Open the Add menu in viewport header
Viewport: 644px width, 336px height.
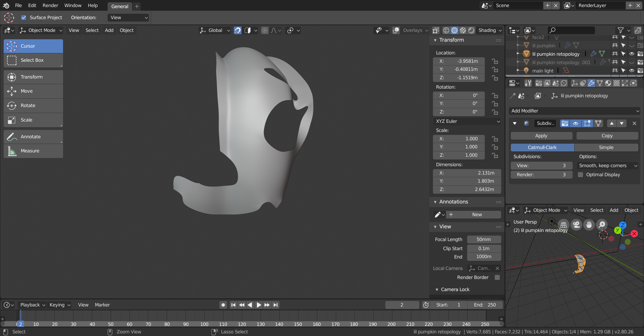(x=109, y=31)
